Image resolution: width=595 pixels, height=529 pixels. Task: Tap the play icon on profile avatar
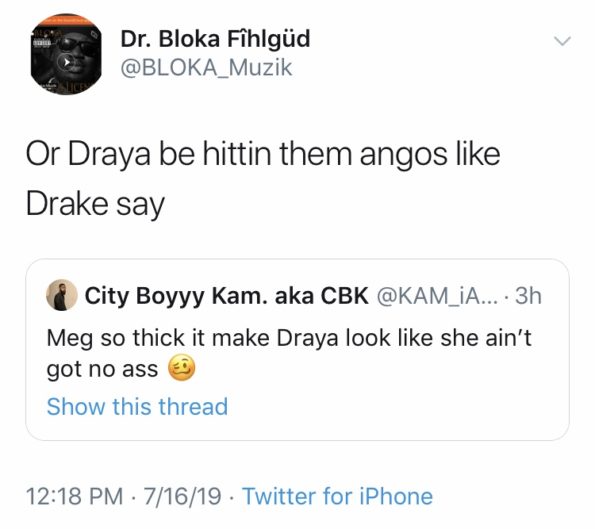click(x=66, y=62)
